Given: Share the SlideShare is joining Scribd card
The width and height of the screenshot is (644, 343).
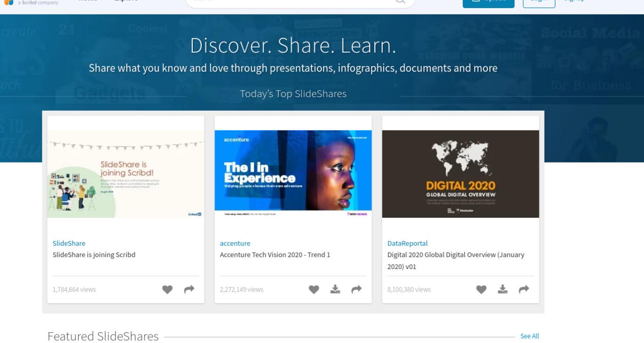Looking at the screenshot, I should [189, 290].
